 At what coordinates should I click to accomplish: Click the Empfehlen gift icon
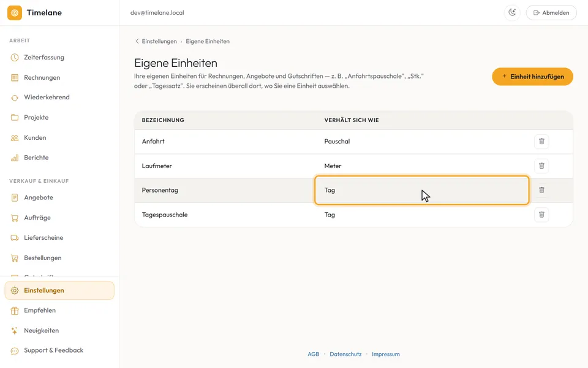pos(15,310)
